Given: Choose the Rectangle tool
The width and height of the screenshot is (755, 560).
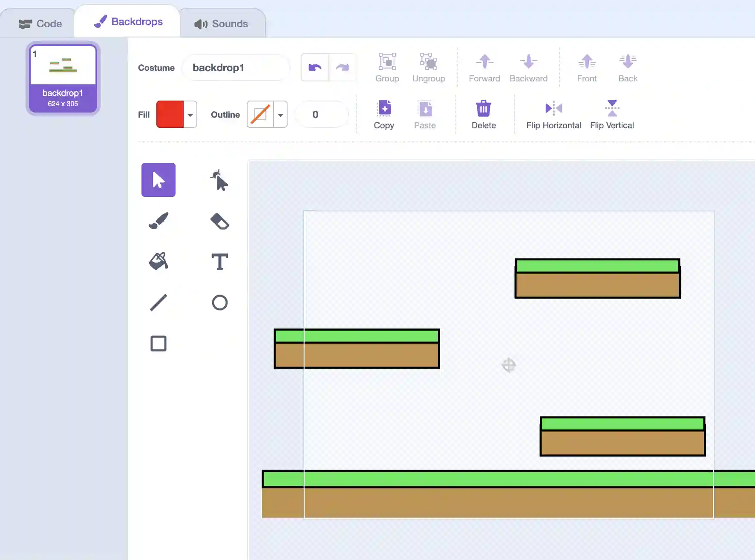Looking at the screenshot, I should [158, 344].
